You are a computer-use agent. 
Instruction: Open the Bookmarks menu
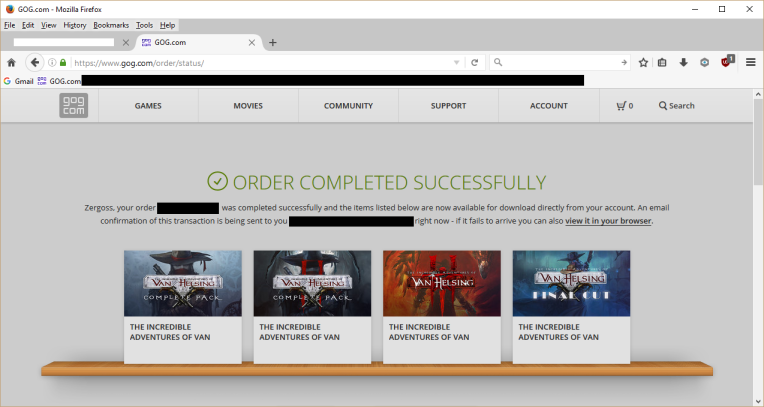tap(111, 25)
